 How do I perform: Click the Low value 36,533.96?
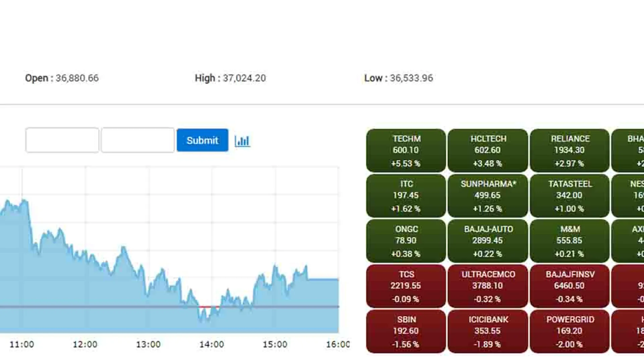pyautogui.click(x=411, y=78)
